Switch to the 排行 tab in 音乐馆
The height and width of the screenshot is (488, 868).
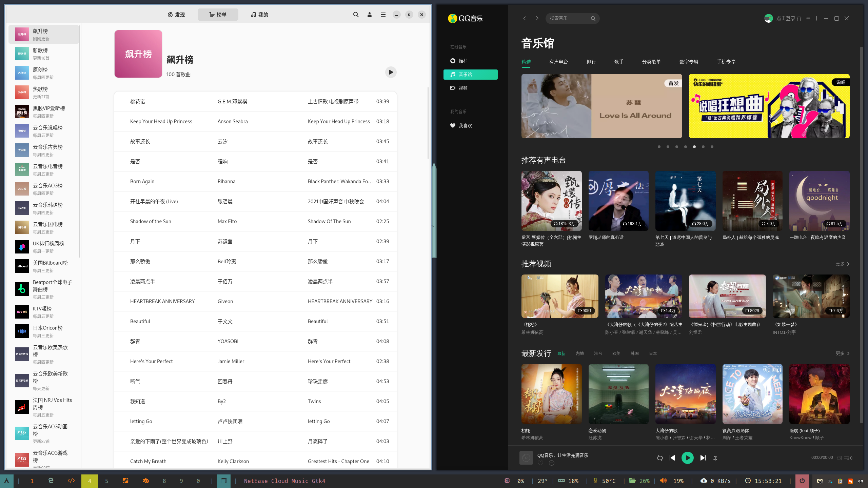(591, 62)
